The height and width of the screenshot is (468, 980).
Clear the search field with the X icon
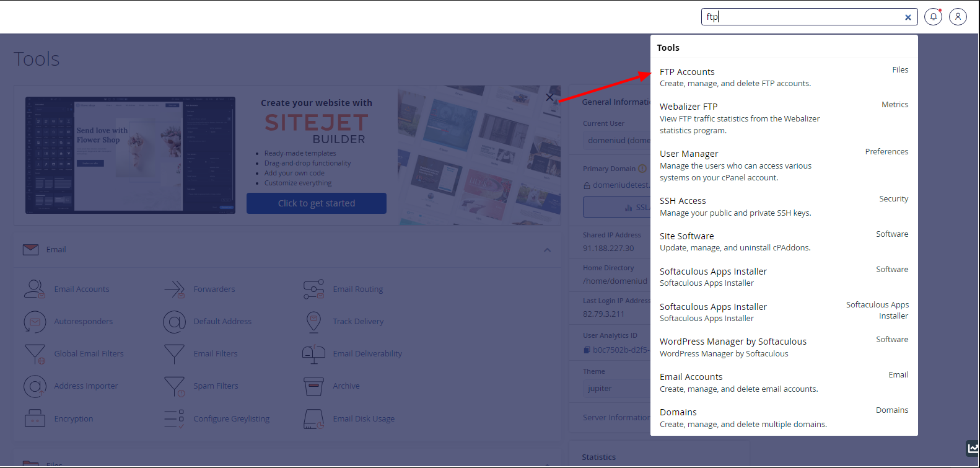coord(908,17)
